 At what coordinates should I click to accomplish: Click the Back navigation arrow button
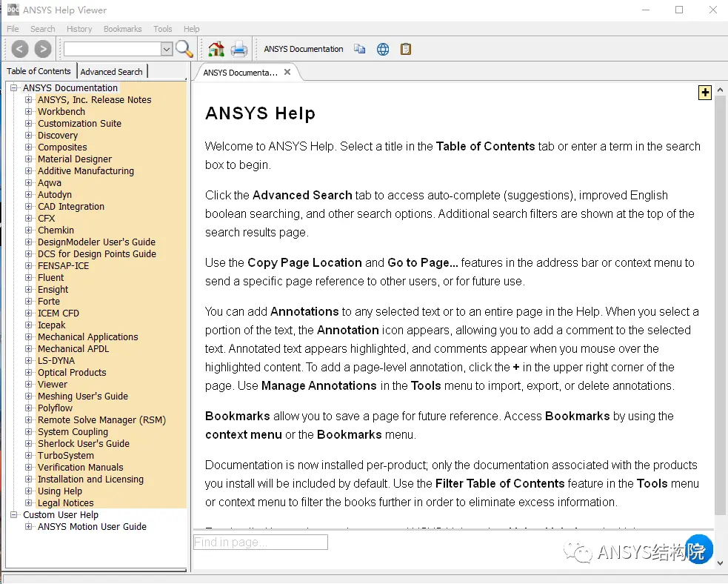pyautogui.click(x=19, y=49)
